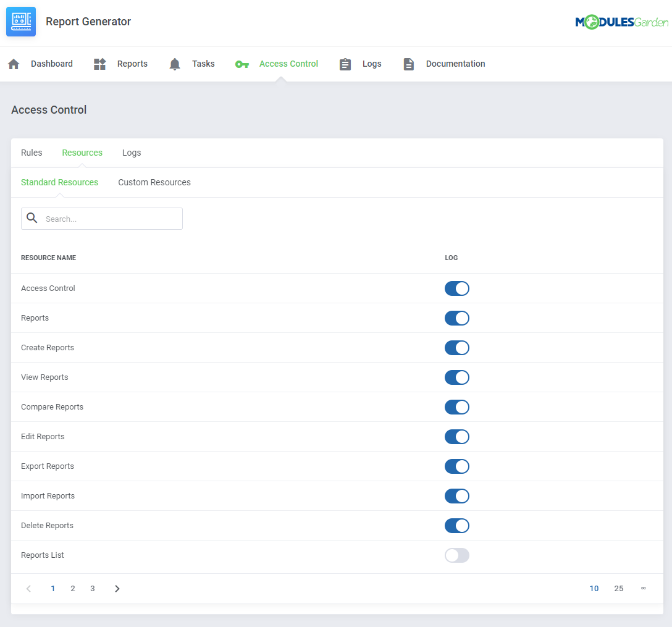Click the 'Create Reports' resource name
The width and height of the screenshot is (672, 627).
click(48, 348)
